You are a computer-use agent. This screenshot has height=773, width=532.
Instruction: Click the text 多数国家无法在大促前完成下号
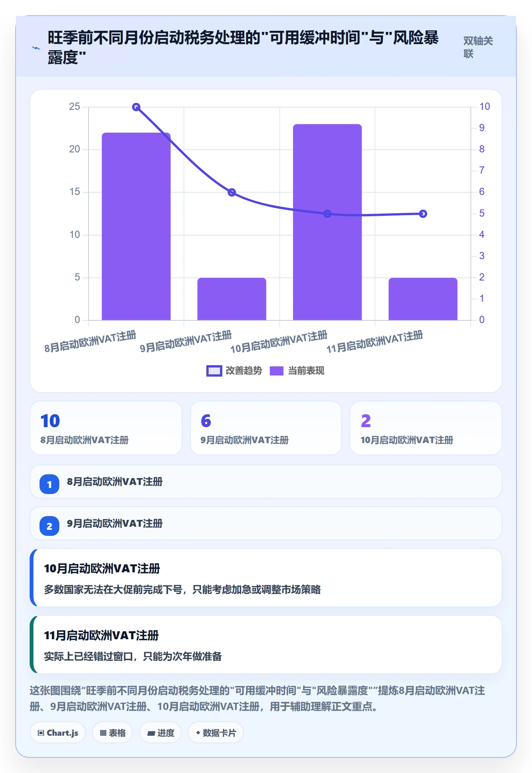113,589
